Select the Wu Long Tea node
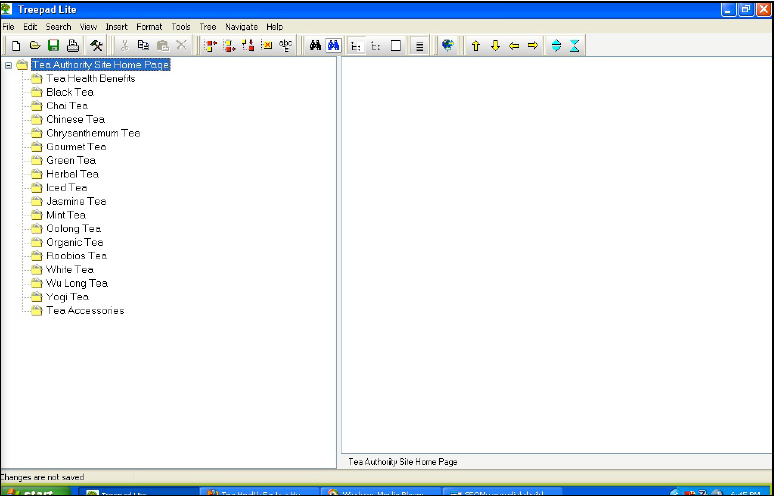The image size is (774, 496). pos(77,283)
